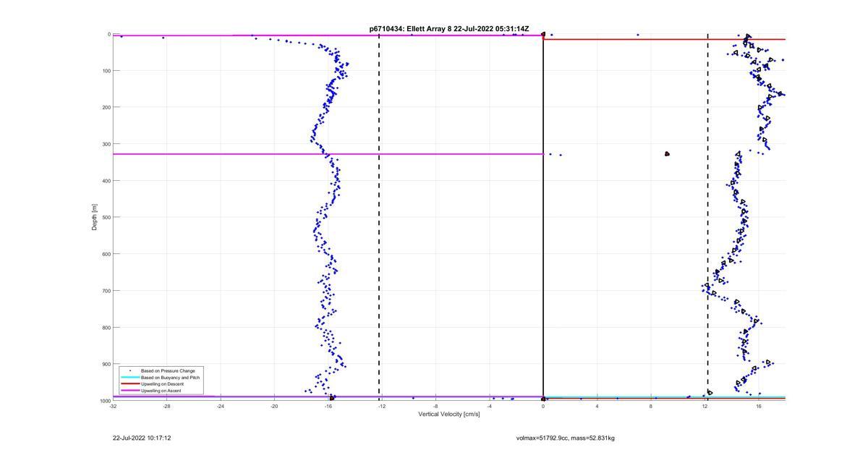Click the 700 tick on the depth axis
Image resolution: width=868 pixels, height=450 pixels.
pos(105,291)
